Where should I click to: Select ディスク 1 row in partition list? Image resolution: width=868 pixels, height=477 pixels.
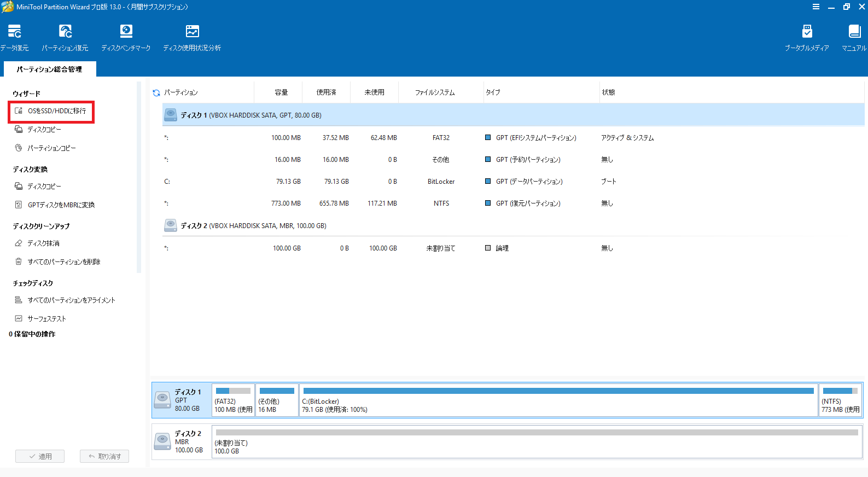point(513,115)
